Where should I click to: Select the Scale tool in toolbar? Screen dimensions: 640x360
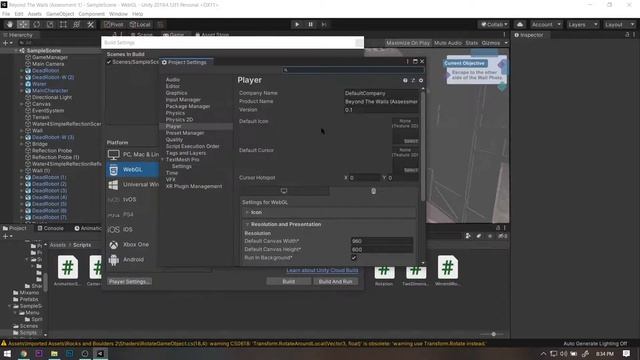pyautogui.click(x=50, y=24)
